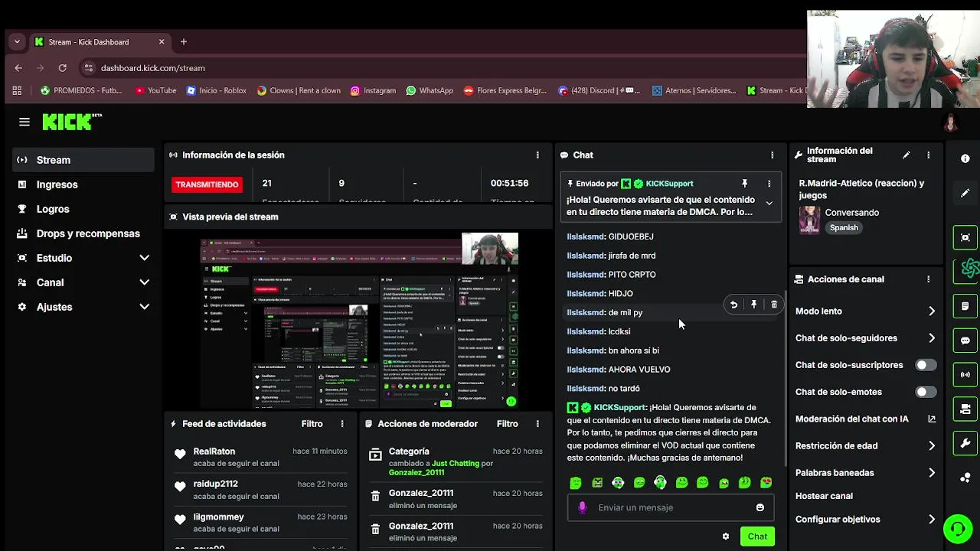The image size is (980, 551).
Task: Open the emoji picker in message box
Action: [760, 507]
